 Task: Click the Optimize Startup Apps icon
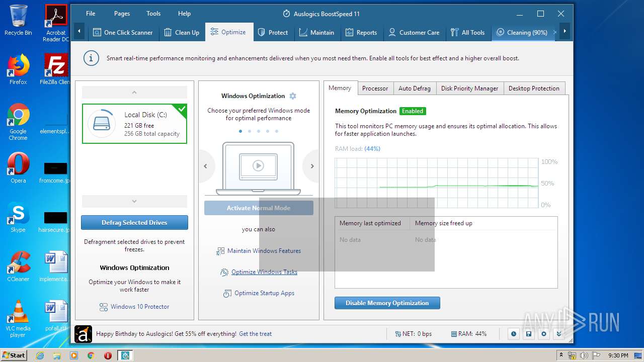point(227,294)
